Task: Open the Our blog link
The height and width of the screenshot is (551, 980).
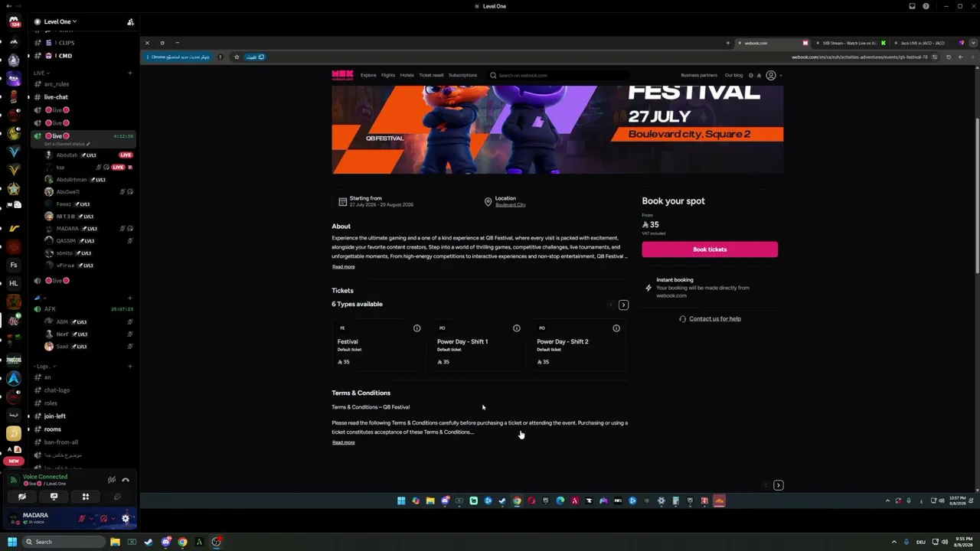Action: tap(733, 75)
